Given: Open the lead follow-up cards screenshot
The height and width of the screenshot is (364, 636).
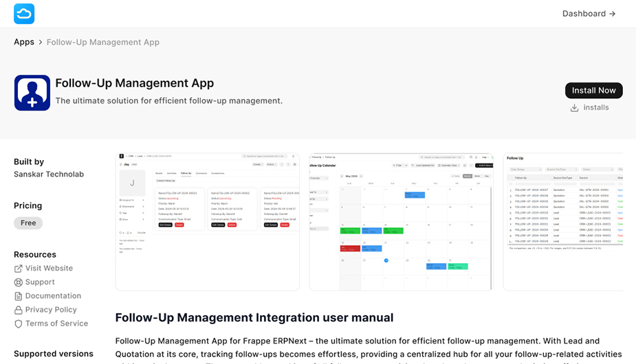Looking at the screenshot, I should coord(207,221).
